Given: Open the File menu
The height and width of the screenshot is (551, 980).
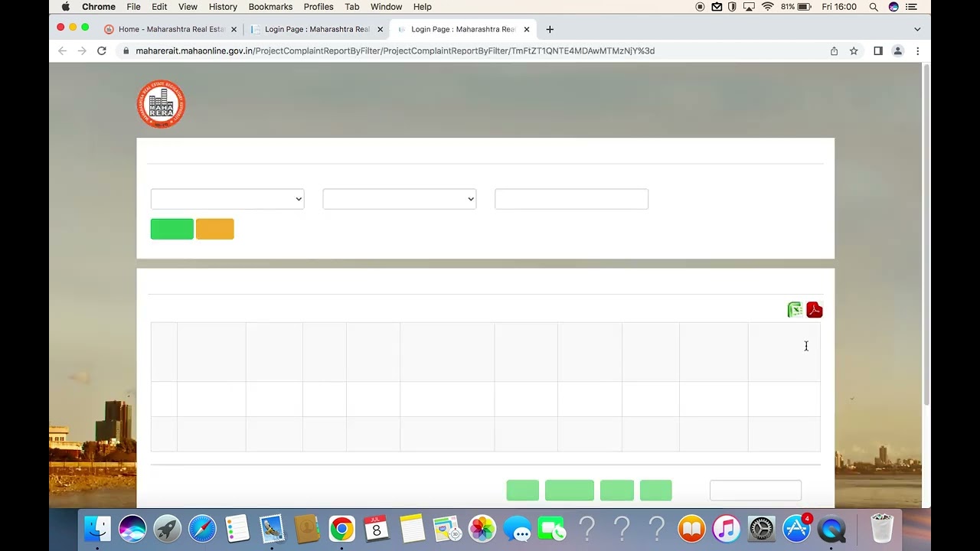Looking at the screenshot, I should 133,7.
